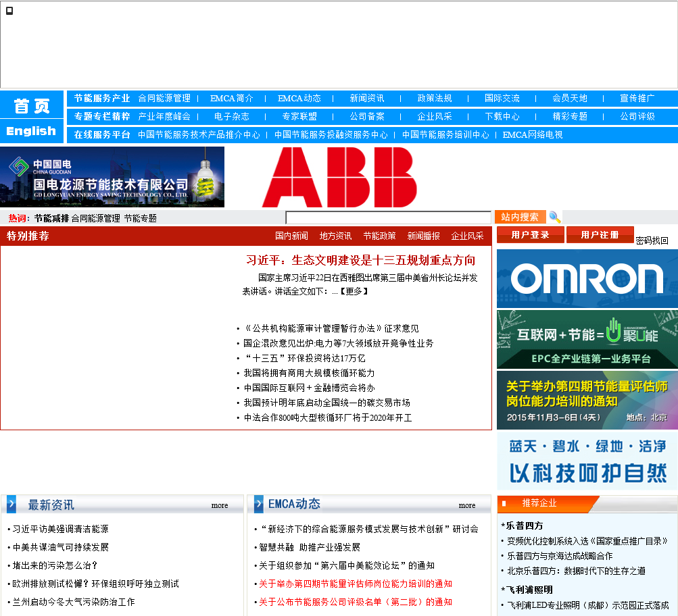This screenshot has width=678, height=616.
Task: Open 会员天地 menu item
Action: click(x=569, y=99)
